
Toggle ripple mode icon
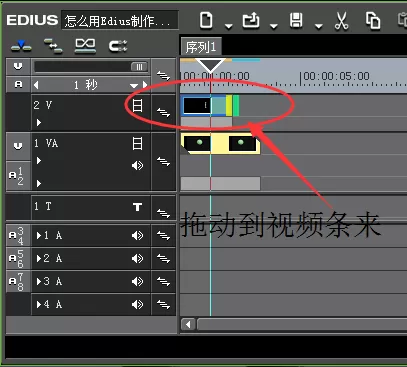point(85,46)
